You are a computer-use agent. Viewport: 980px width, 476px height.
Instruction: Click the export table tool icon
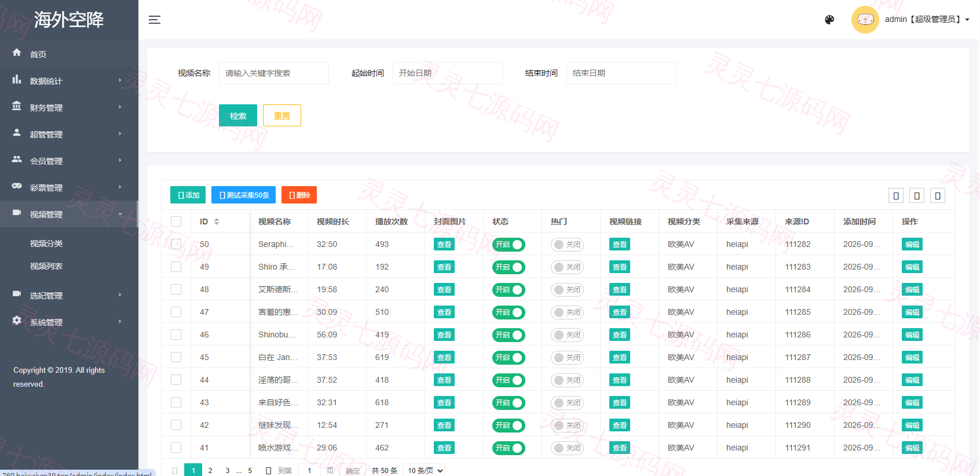pyautogui.click(x=917, y=195)
